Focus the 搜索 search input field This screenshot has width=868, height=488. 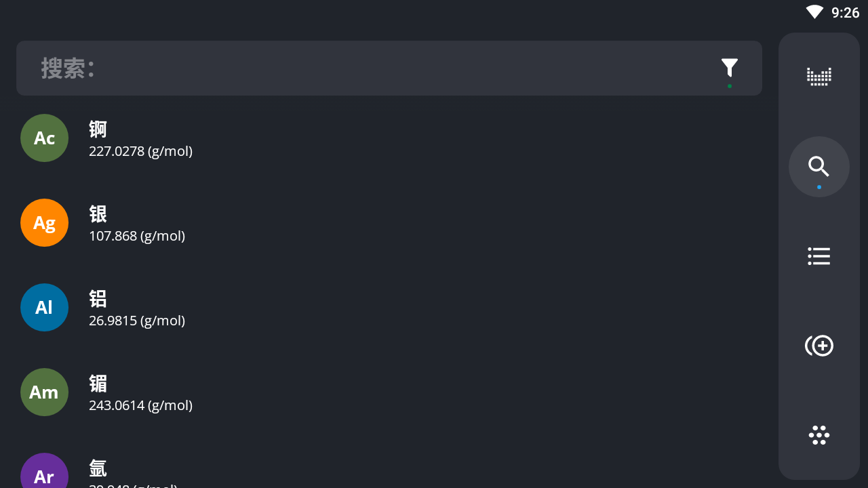point(366,68)
